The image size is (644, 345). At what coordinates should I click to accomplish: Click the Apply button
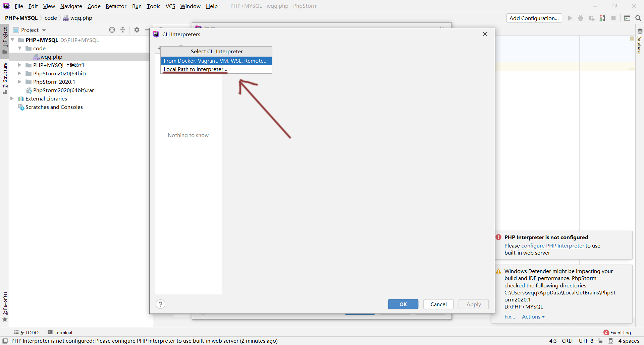click(x=474, y=304)
